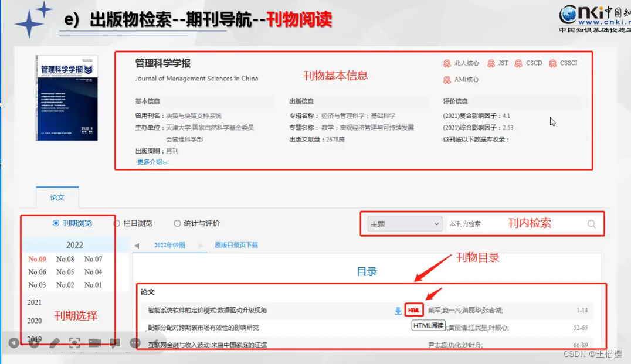Open HTML reading for first article
631x364 pixels.
click(x=413, y=310)
